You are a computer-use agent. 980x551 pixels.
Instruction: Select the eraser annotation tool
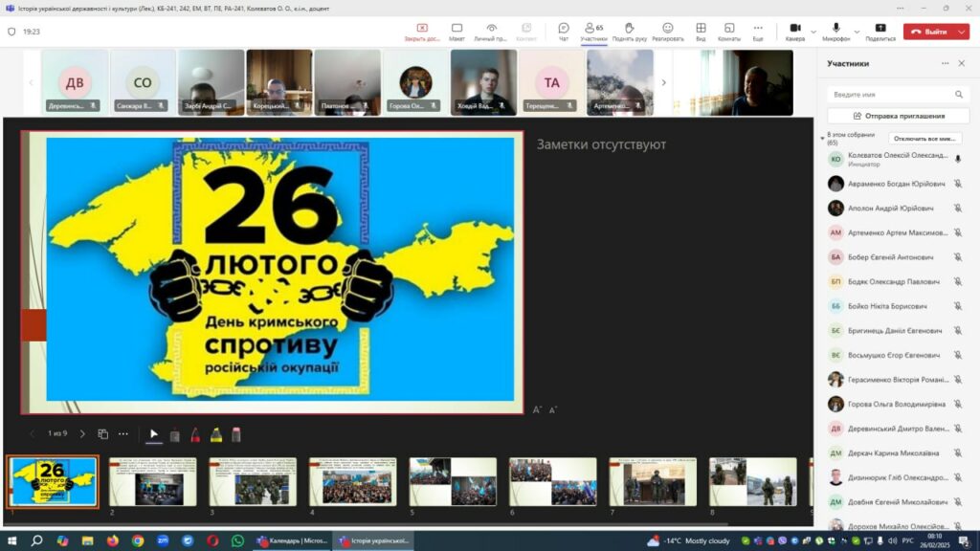tap(236, 434)
